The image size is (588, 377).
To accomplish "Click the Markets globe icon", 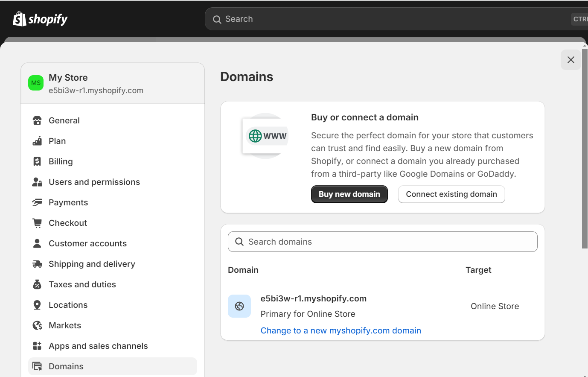I will coord(37,325).
